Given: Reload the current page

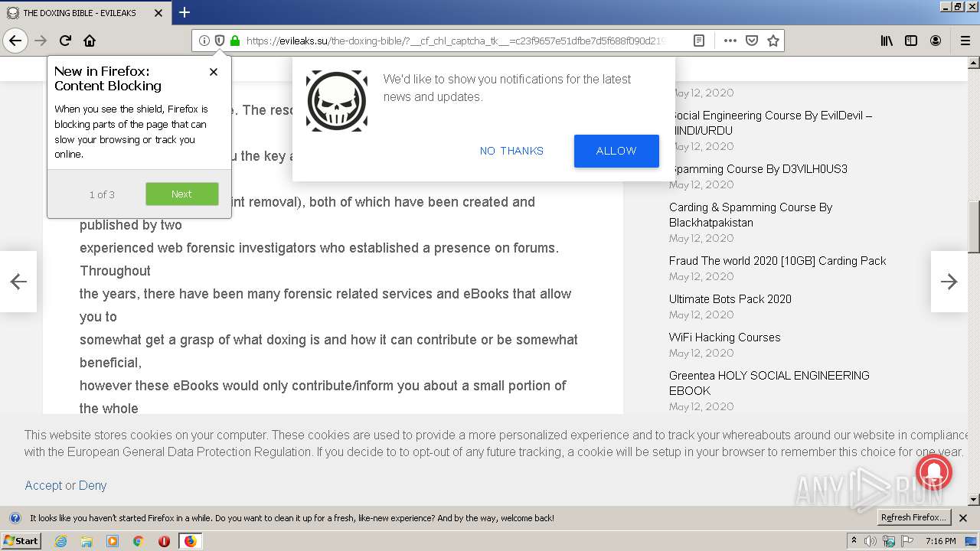Looking at the screenshot, I should click(65, 41).
